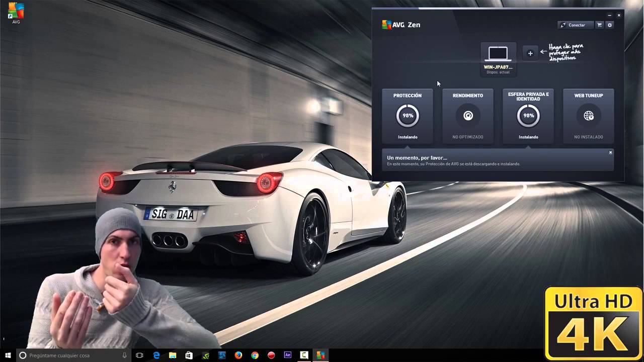Viewport: 644px width, 362px height.
Task: Launch Google Chrome from the taskbar
Action: 255,355
